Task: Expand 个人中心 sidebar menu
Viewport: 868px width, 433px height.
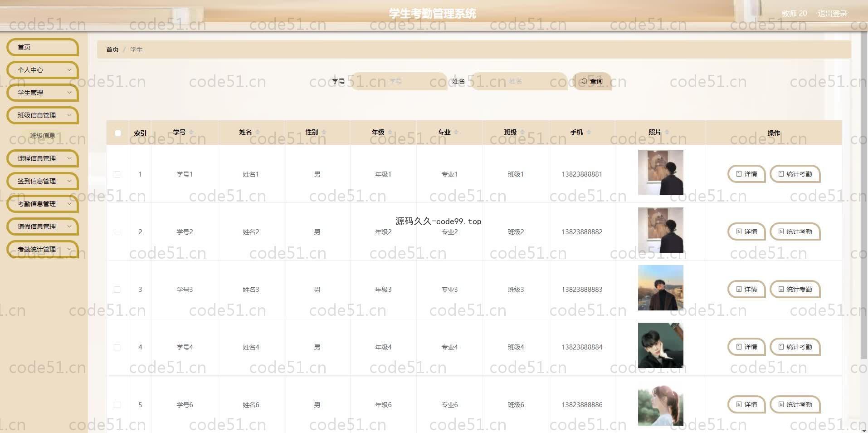Action: [x=43, y=70]
